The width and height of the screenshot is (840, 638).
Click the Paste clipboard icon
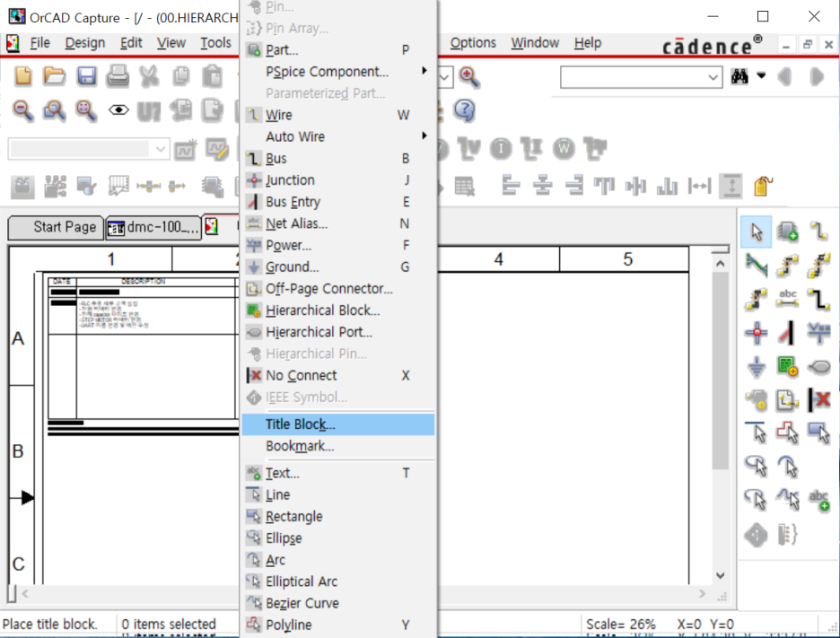pos(213,75)
